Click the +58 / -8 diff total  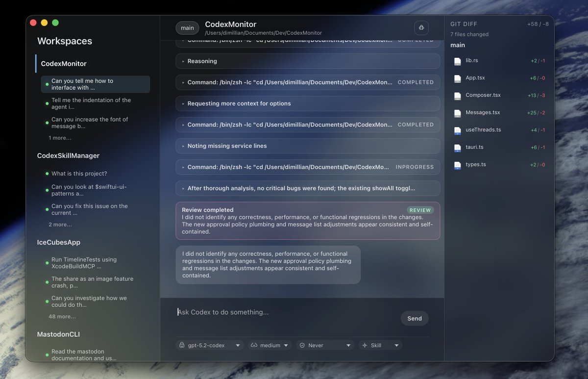point(538,24)
